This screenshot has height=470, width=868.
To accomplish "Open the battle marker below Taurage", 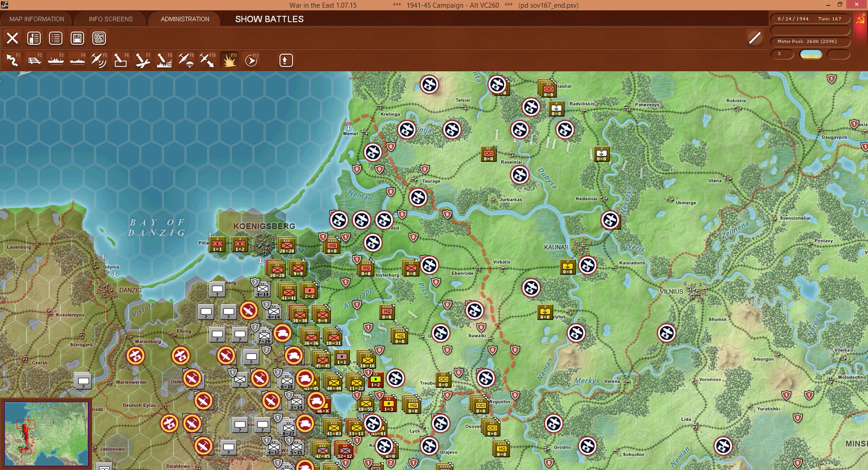I will click(418, 197).
